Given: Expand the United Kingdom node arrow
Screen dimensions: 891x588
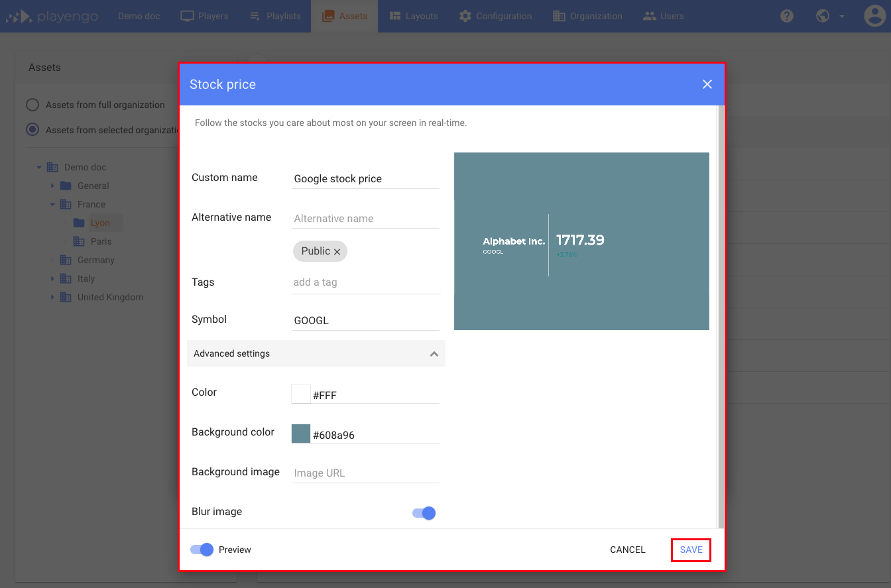Looking at the screenshot, I should 52,298.
